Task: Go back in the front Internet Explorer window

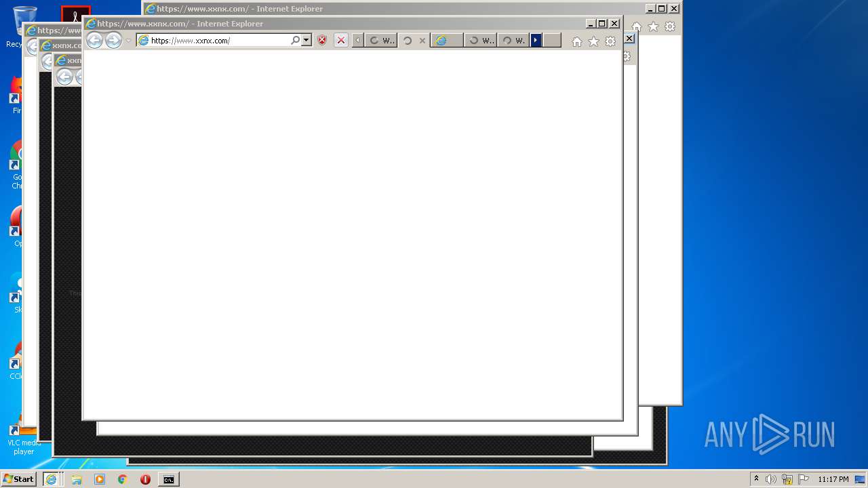Action: coord(94,40)
